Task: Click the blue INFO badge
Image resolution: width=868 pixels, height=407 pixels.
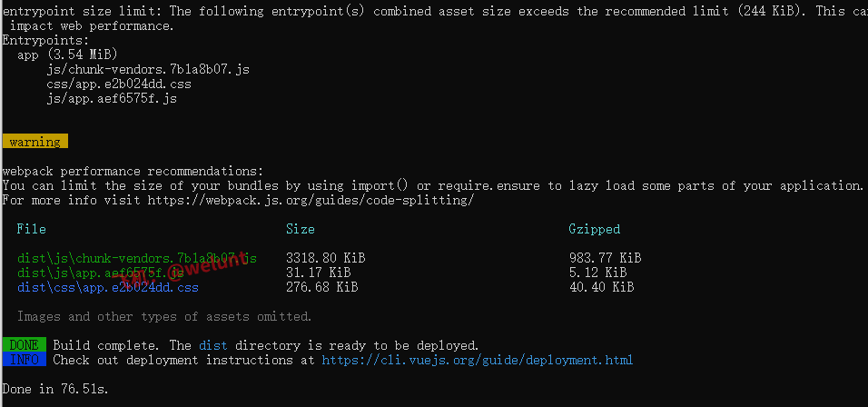Action: click(x=24, y=360)
